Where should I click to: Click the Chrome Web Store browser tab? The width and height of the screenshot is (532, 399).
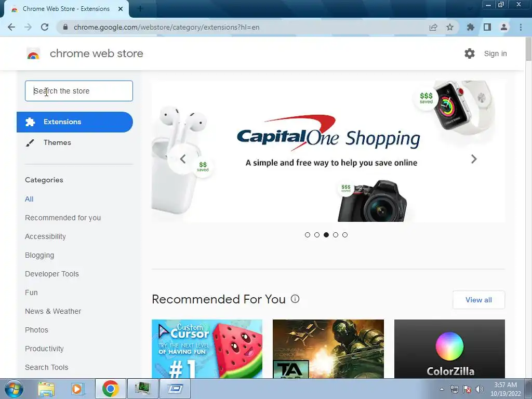(x=66, y=9)
